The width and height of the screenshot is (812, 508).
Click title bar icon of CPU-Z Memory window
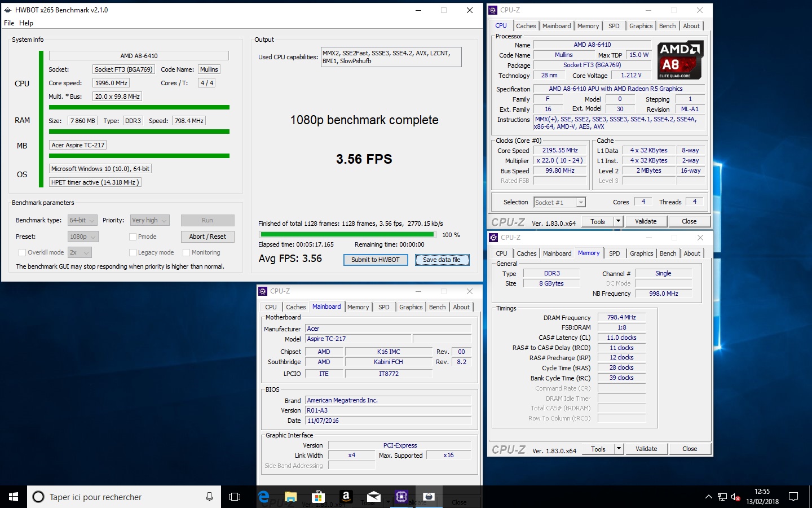[494, 238]
